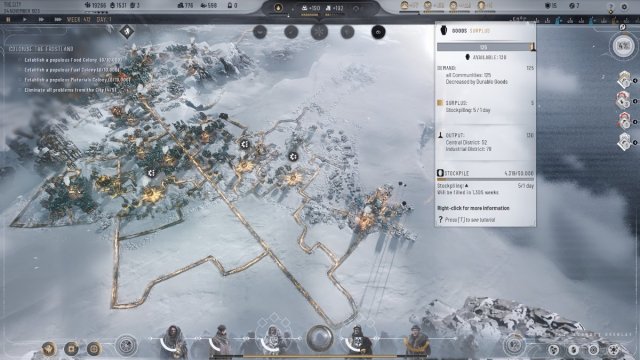This screenshot has width=640, height=360.
Task: Click the diamond walking-figure marker near objectives
Action: (127, 31)
